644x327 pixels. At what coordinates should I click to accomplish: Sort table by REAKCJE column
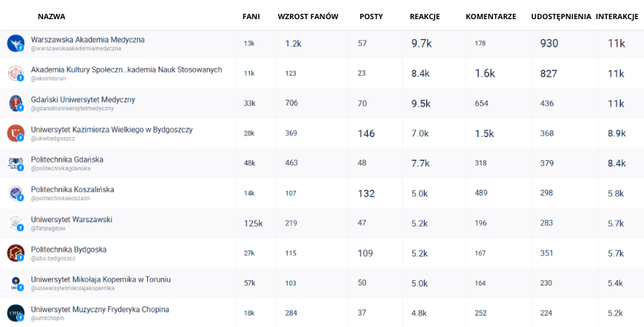[425, 16]
